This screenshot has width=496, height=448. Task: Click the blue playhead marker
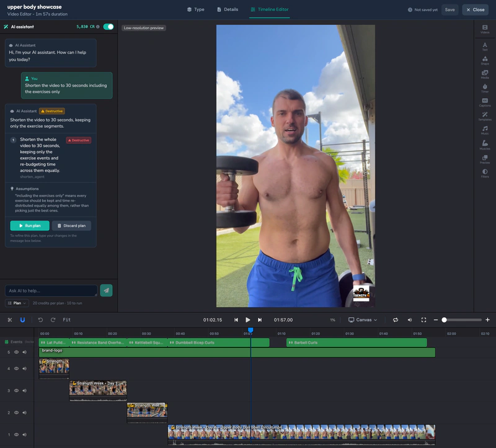pos(250,330)
